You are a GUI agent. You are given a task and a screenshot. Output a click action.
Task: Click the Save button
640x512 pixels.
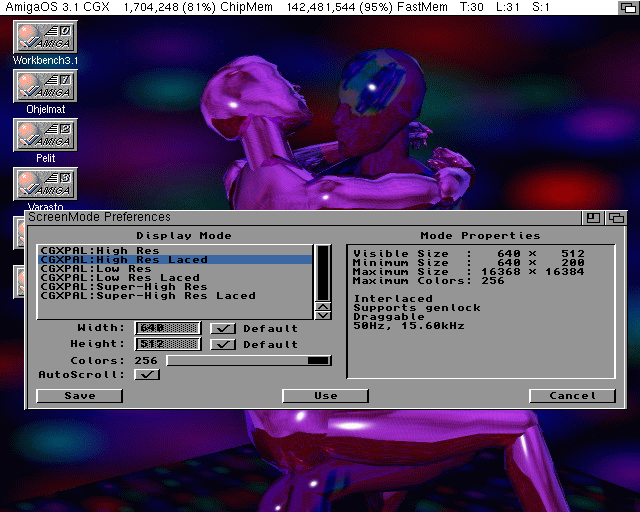pyautogui.click(x=80, y=396)
